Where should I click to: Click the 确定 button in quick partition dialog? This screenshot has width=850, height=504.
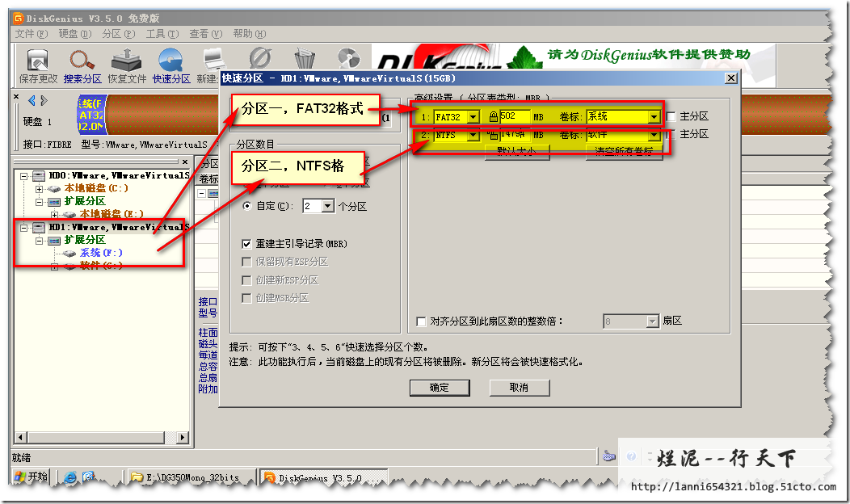click(x=440, y=388)
